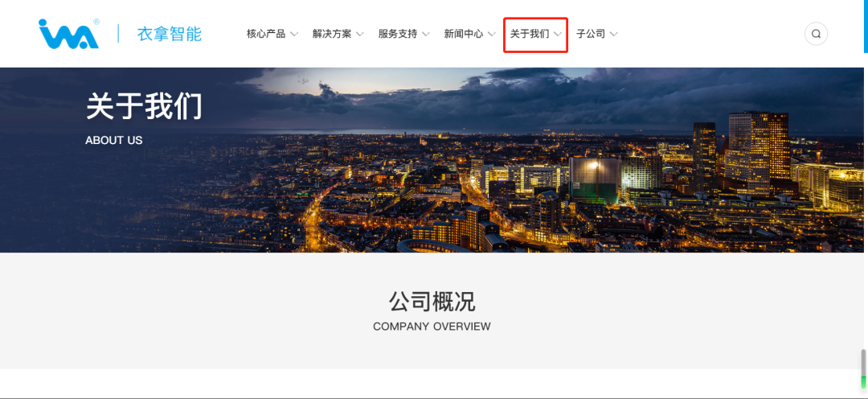This screenshot has width=868, height=399.
Task: Expand the chevron beside 新闻中心
Action: tap(492, 35)
